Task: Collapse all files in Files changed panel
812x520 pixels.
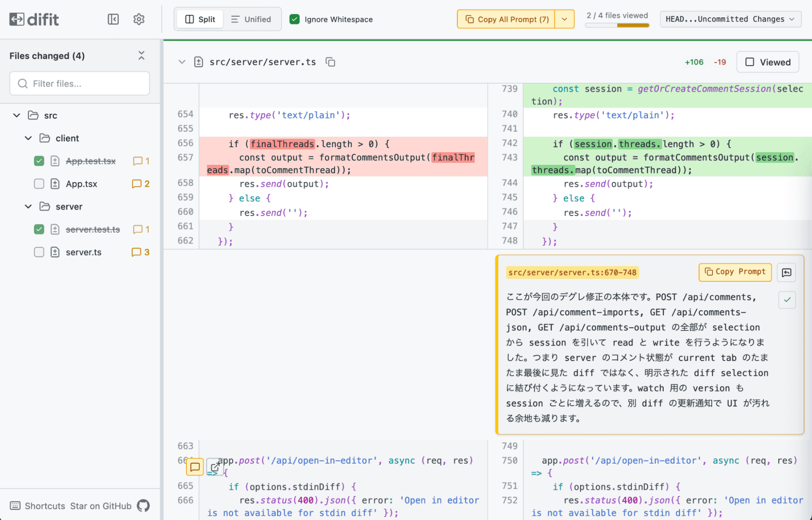Action: (141, 55)
